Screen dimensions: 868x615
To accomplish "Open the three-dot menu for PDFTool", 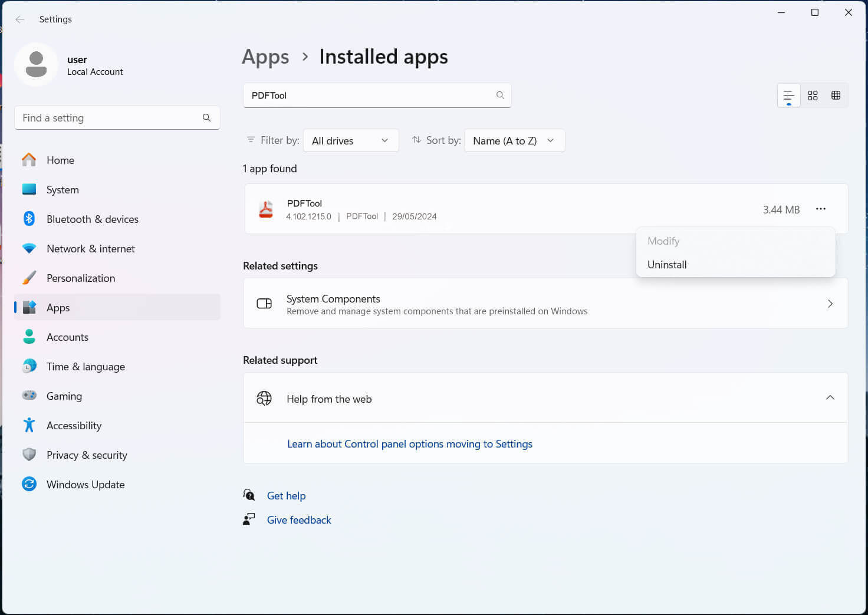I will 820,209.
